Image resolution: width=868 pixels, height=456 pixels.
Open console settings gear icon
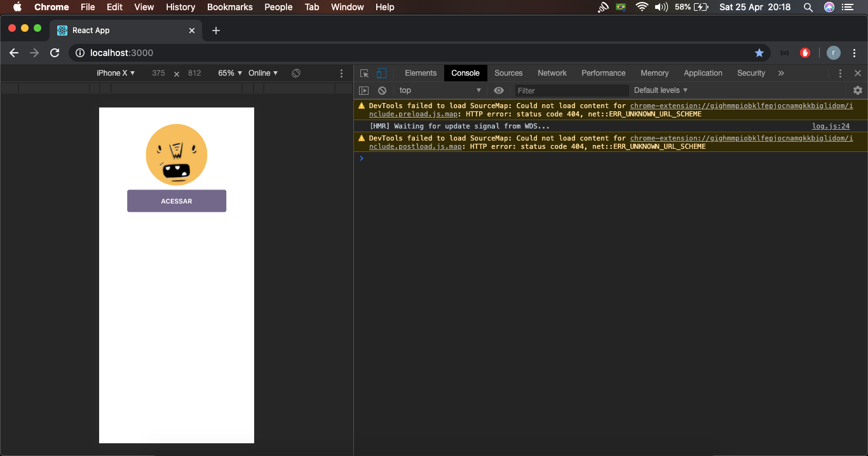tap(858, 90)
